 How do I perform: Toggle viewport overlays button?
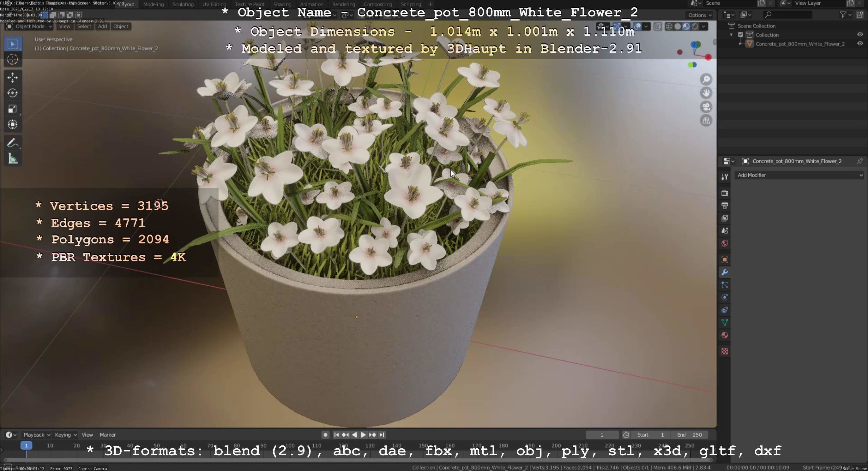[x=637, y=27]
